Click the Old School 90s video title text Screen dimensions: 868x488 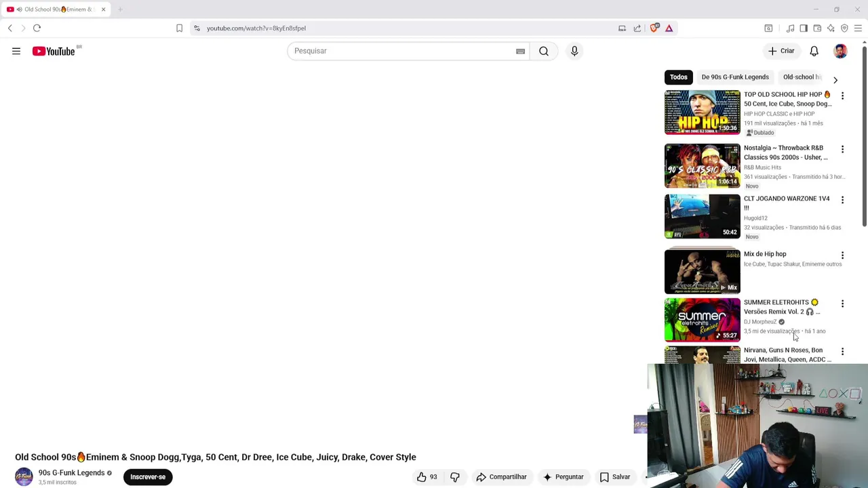(x=216, y=457)
